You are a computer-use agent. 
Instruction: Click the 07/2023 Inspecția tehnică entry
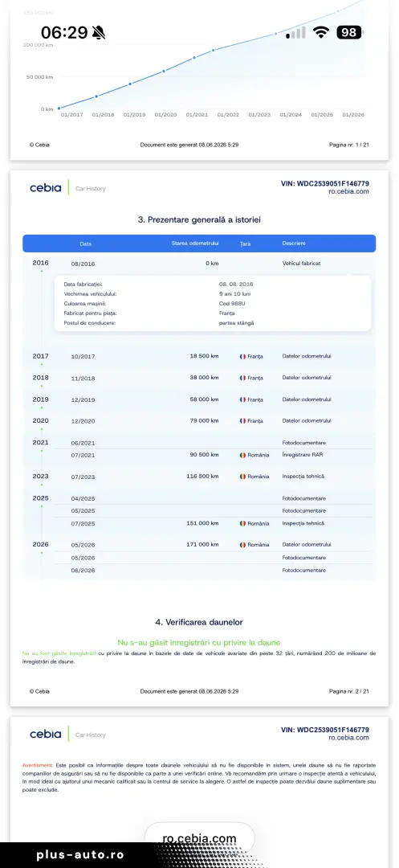(x=303, y=476)
